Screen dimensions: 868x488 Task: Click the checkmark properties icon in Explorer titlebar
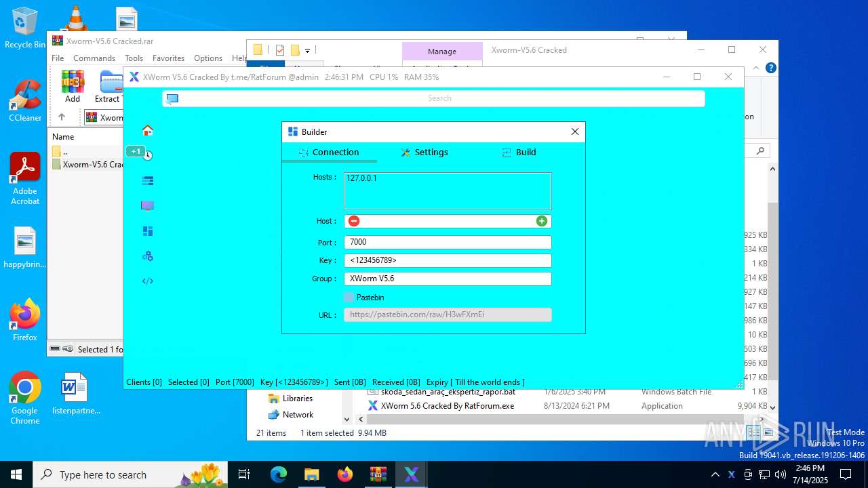280,49
